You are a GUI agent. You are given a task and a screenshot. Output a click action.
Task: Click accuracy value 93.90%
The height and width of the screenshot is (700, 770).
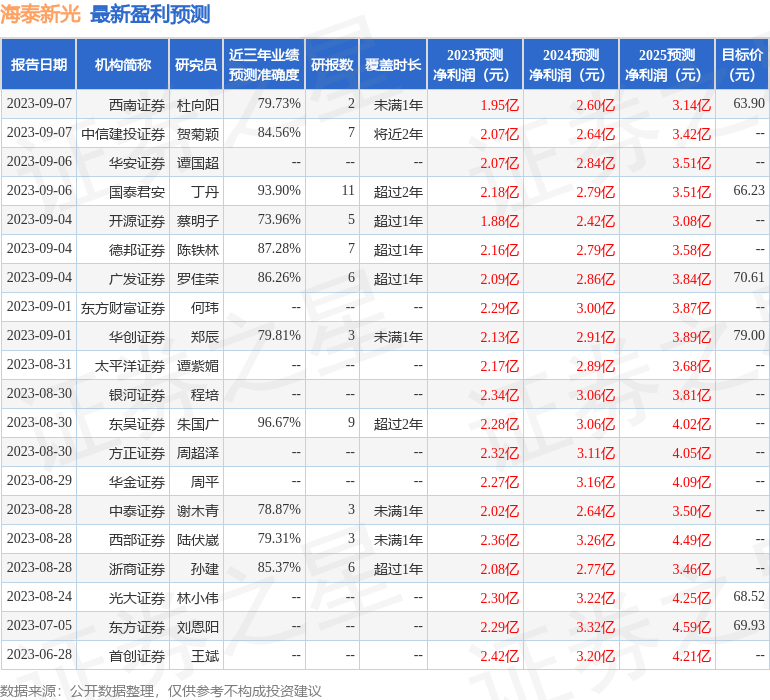tap(279, 190)
